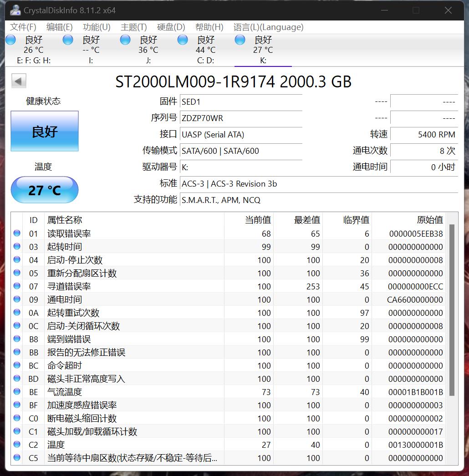
Task: Open the 主题(T) menu
Action: tap(134, 27)
